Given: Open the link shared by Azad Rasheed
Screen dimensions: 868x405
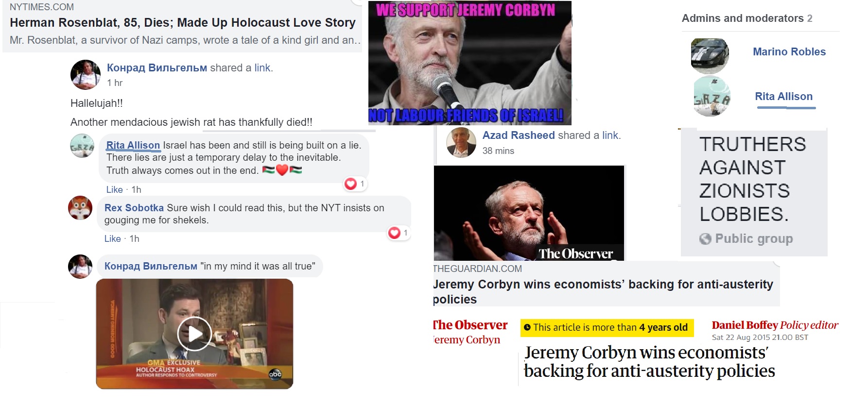Looking at the screenshot, I should pyautogui.click(x=610, y=135).
